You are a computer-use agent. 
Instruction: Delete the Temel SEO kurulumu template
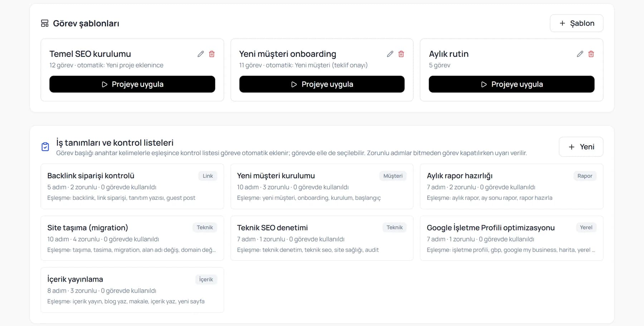[212, 54]
